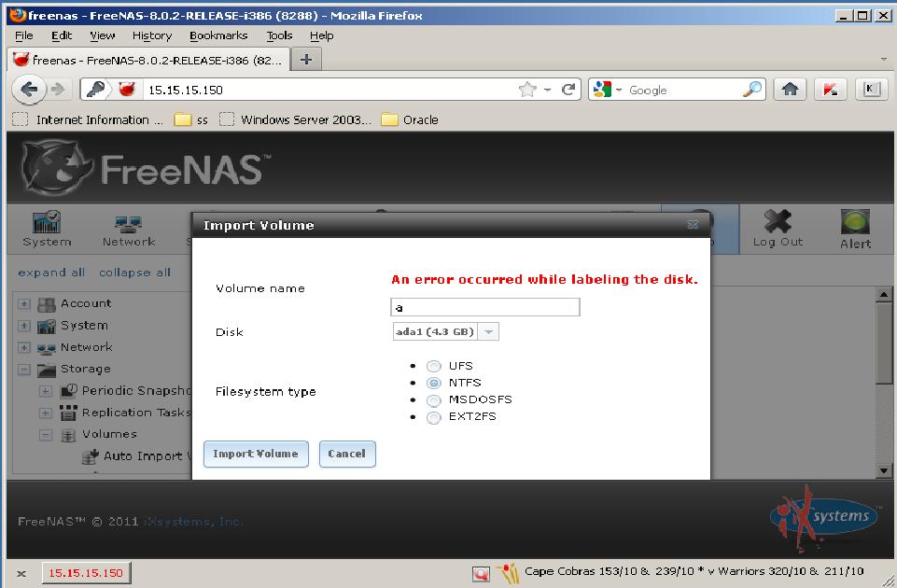Click the FreeNAS favicon in the address bar
Viewport: 897px width, 588px height.
click(x=126, y=90)
